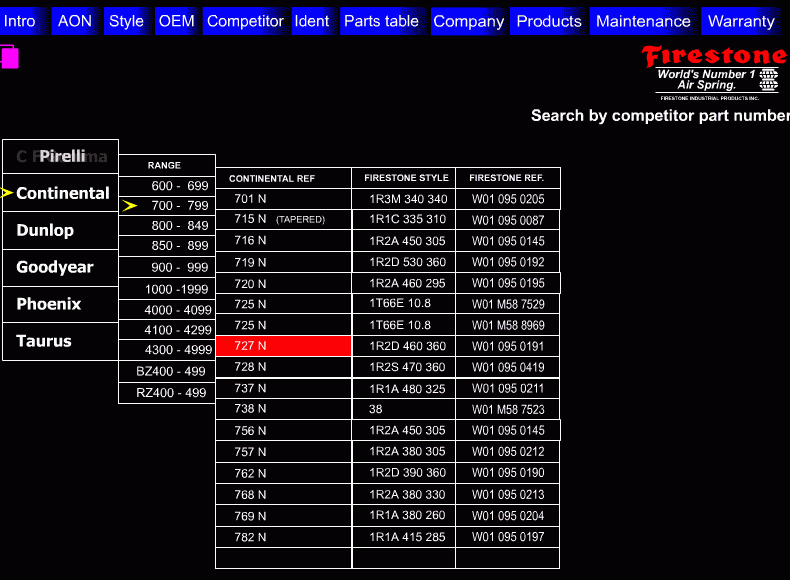Open the Intro tab

click(23, 21)
